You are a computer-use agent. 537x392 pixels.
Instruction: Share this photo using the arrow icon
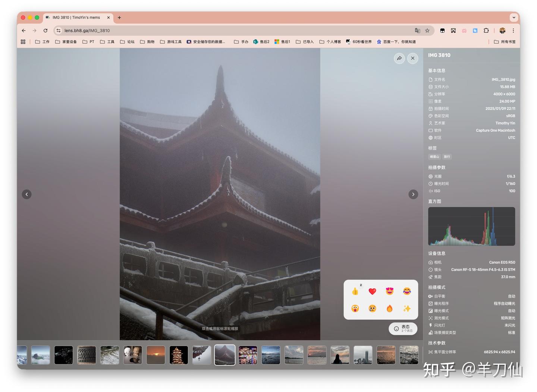coord(399,58)
